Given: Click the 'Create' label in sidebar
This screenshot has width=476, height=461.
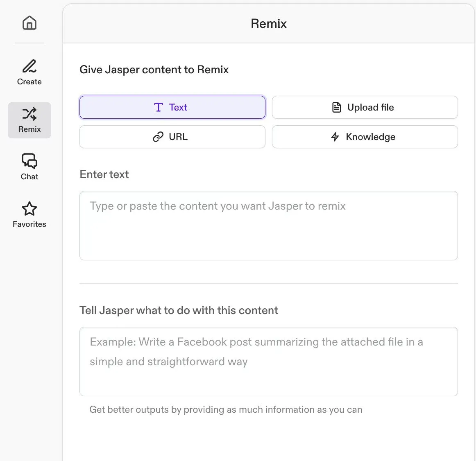Looking at the screenshot, I should click(x=29, y=82).
